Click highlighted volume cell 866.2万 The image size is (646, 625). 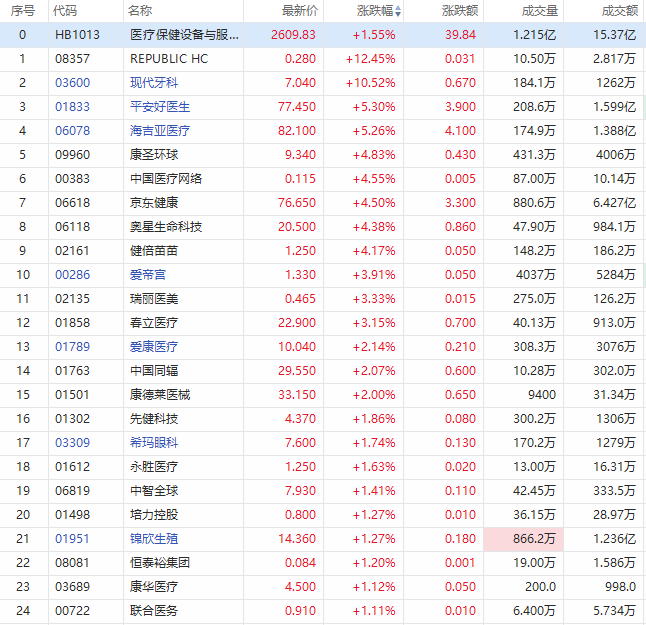(x=524, y=539)
